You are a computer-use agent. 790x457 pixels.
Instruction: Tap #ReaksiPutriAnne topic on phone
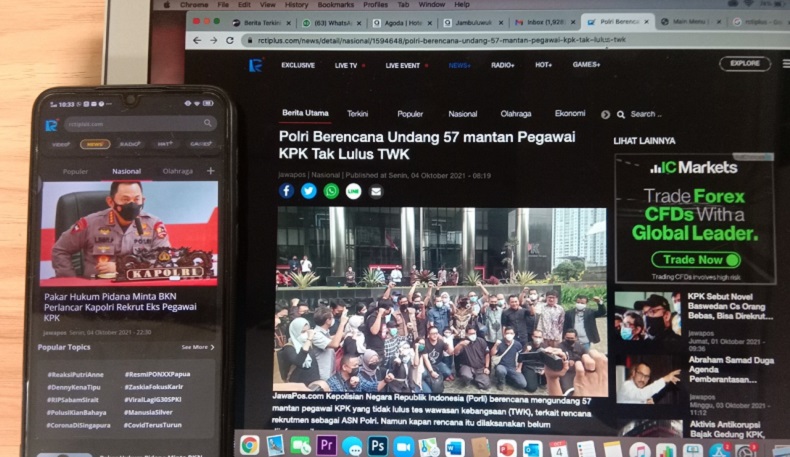[x=75, y=374]
